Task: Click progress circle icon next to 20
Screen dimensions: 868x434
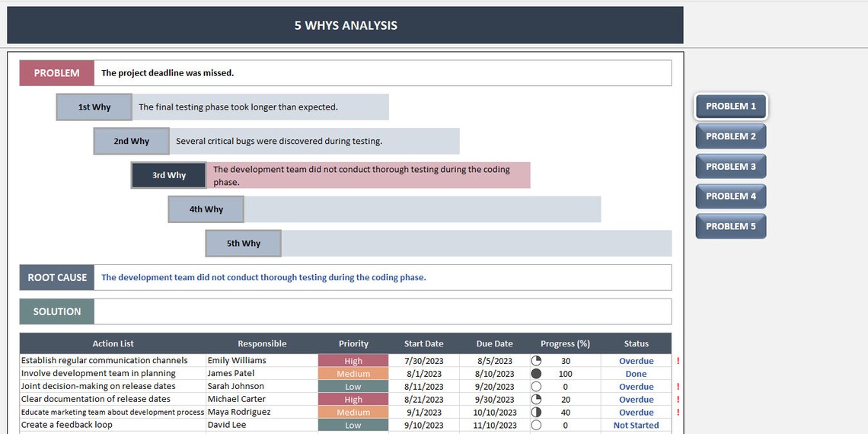Action: 536,399
